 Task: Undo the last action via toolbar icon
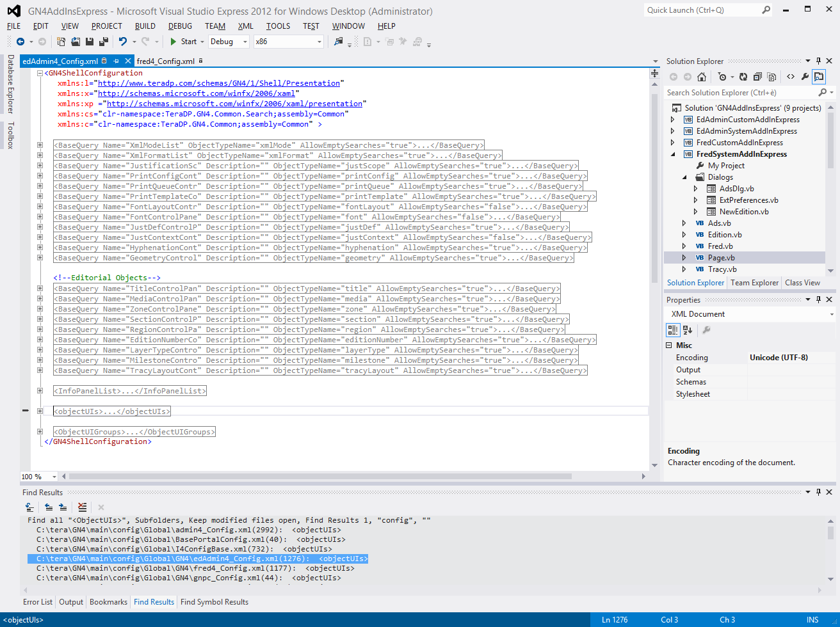122,42
